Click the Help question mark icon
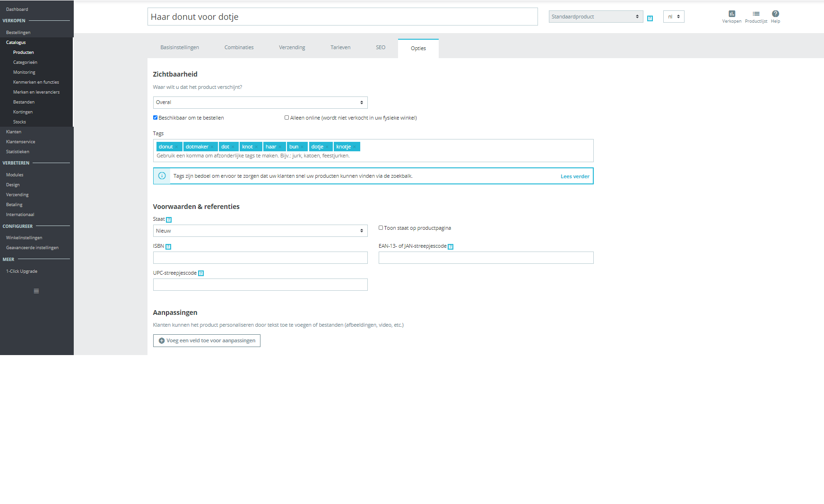This screenshot has width=824, height=504. [x=775, y=14]
